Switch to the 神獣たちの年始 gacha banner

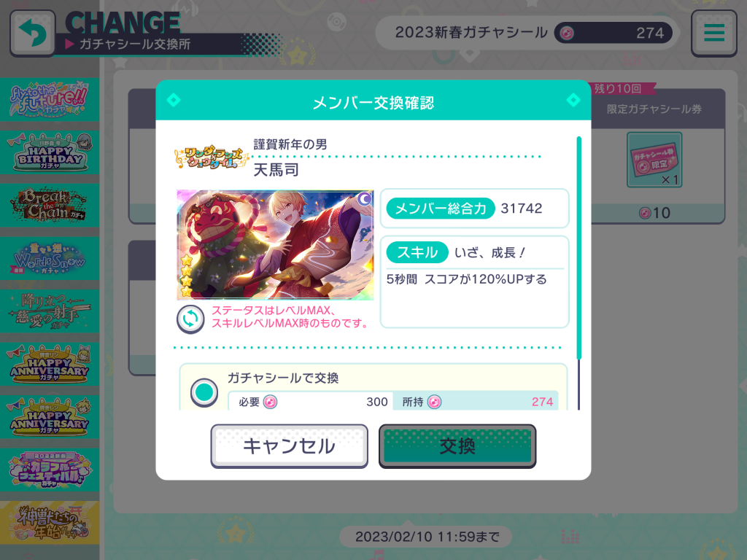[50, 522]
